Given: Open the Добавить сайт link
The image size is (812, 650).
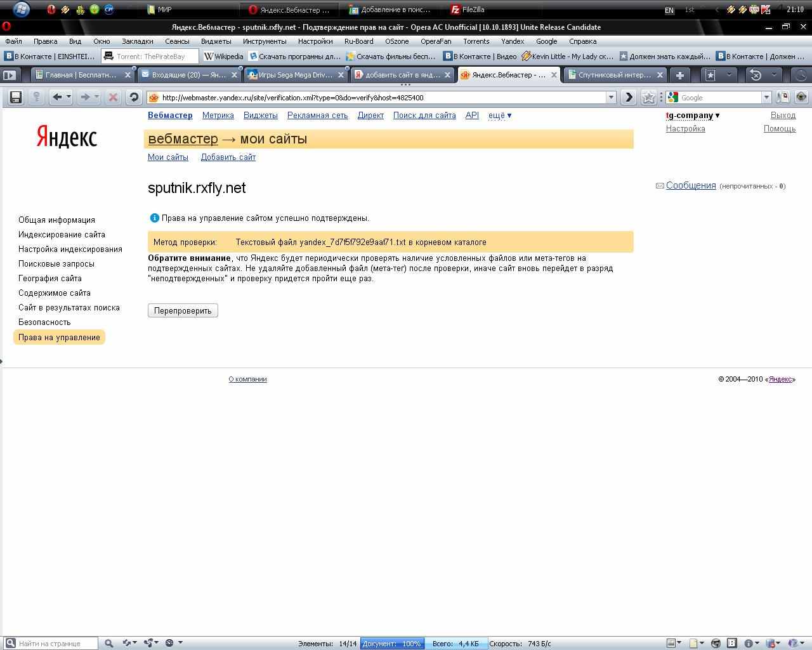Looking at the screenshot, I should [x=228, y=157].
